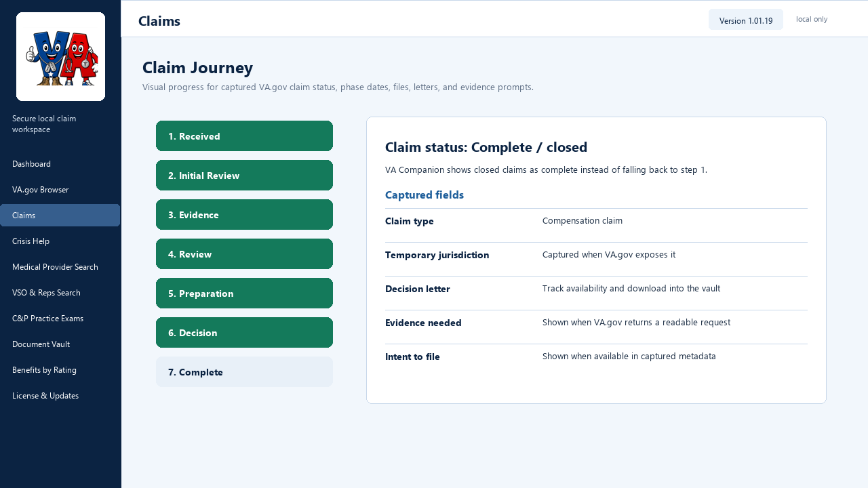The image size is (868, 488).
Task: Click 'Captured when VA.gov exposes it' text
Action: (x=609, y=255)
